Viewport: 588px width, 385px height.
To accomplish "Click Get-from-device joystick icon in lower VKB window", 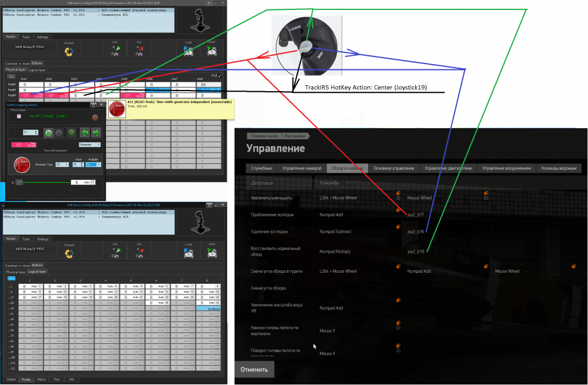I will tap(115, 253).
